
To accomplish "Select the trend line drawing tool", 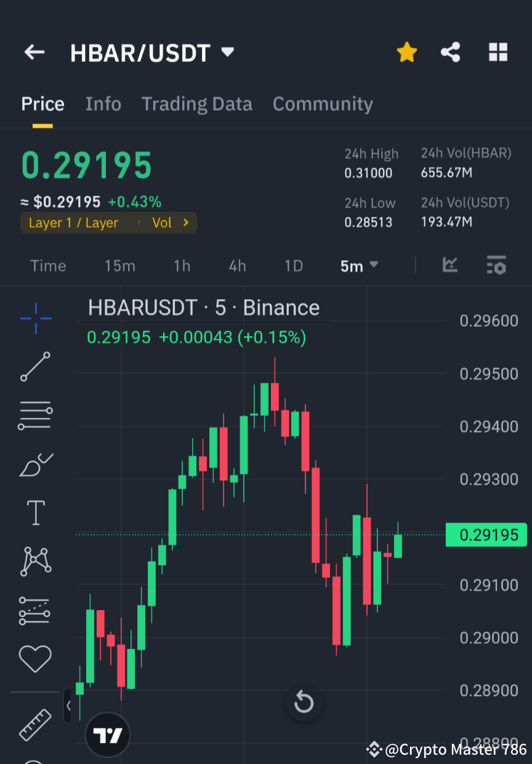I will point(35,366).
